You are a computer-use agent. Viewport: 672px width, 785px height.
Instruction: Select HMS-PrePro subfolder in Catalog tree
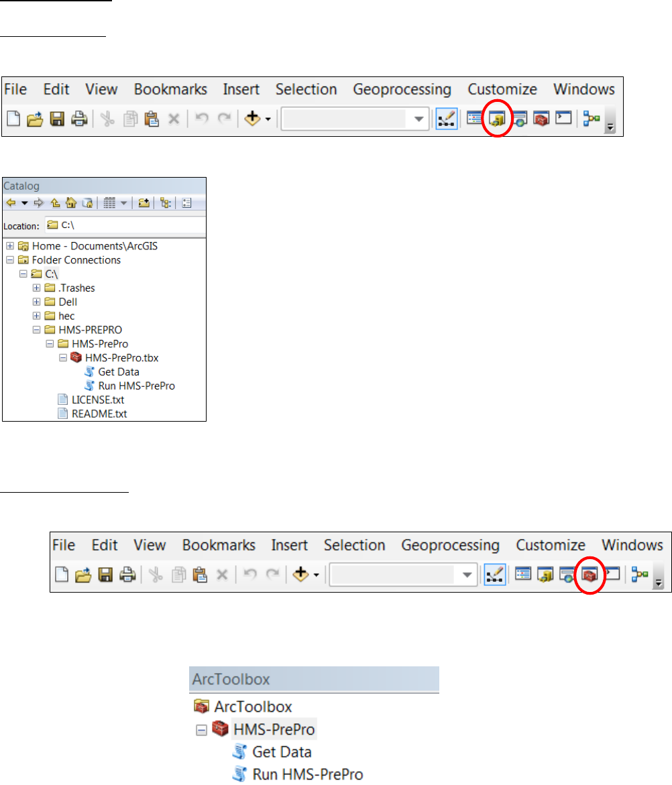coord(100,344)
